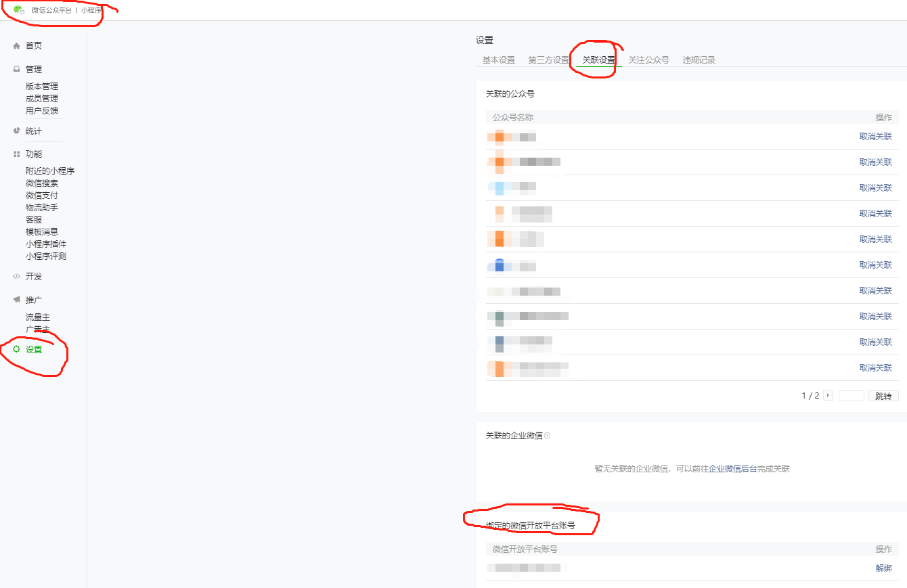Select 流量主 under 推广

38,317
